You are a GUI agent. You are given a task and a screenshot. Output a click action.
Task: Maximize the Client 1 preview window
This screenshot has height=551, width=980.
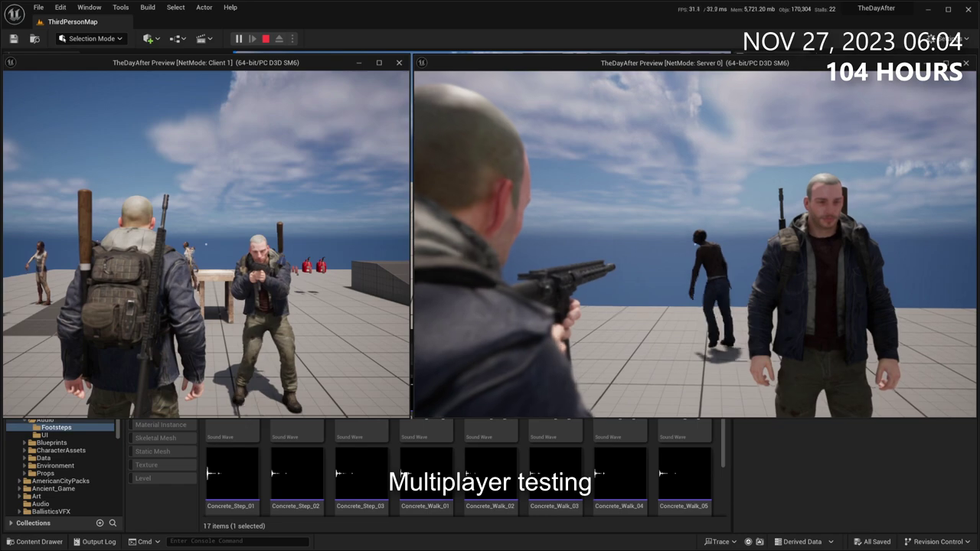click(x=379, y=63)
